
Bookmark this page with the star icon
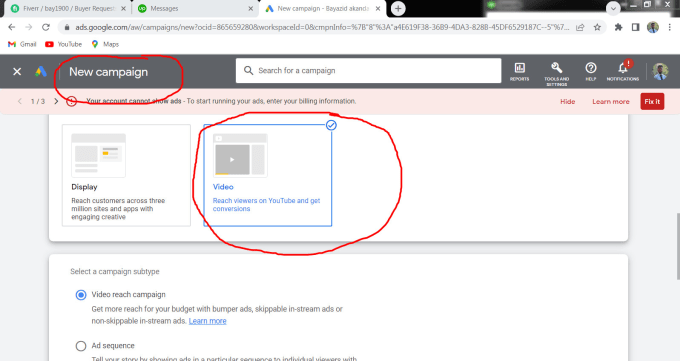pos(597,27)
